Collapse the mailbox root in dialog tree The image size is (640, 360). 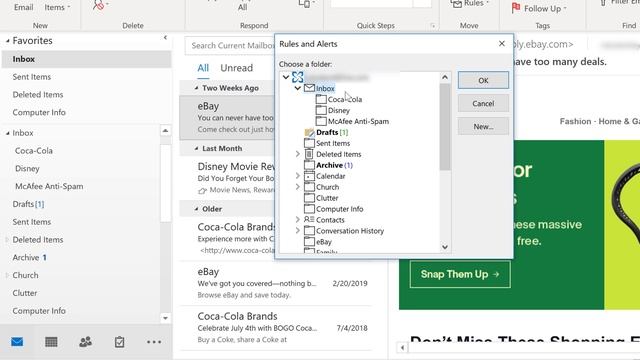286,77
